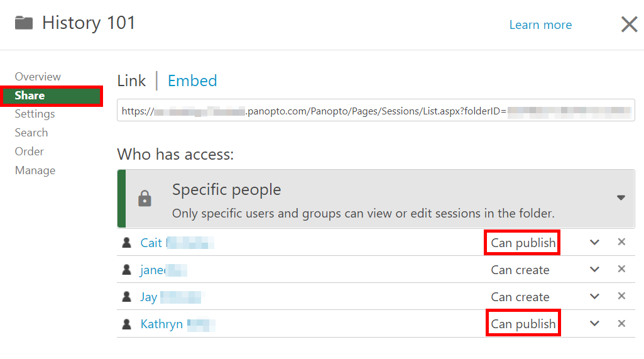This screenshot has width=644, height=359.
Task: Open the permission dropdown for Cait
Action: 594,243
